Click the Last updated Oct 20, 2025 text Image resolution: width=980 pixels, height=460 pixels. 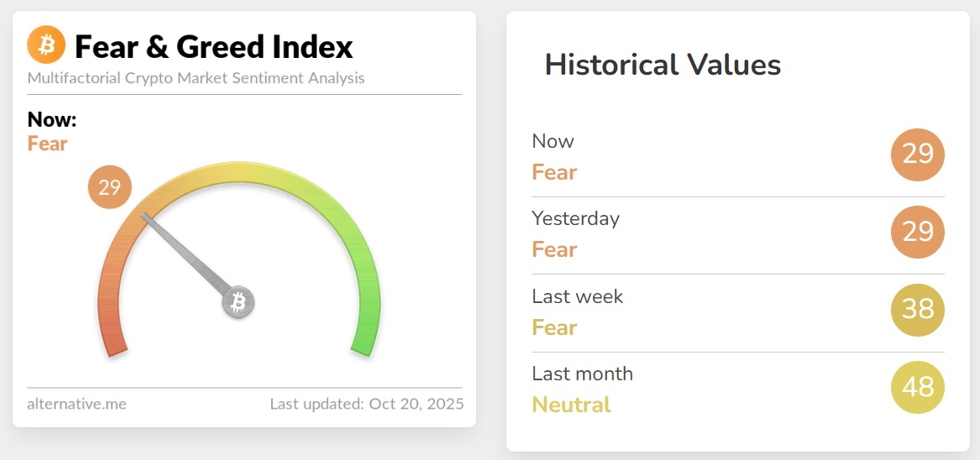pyautogui.click(x=366, y=404)
